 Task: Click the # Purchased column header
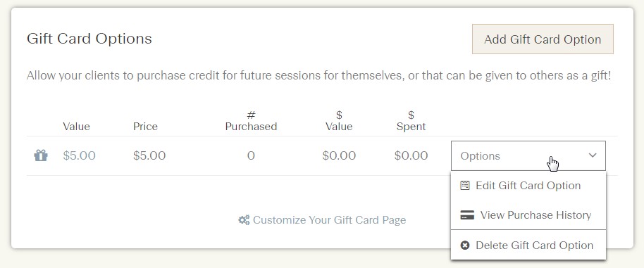click(x=251, y=121)
